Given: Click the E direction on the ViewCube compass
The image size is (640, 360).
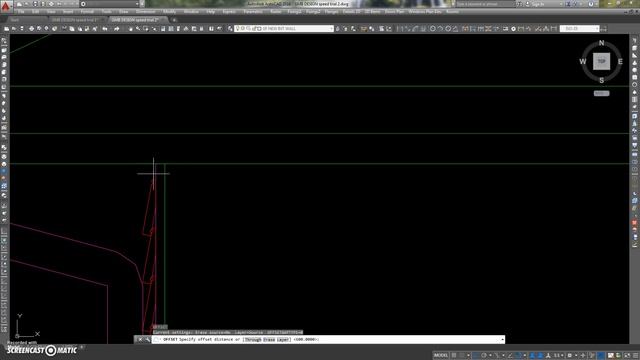Looking at the screenshot, I should tap(620, 62).
